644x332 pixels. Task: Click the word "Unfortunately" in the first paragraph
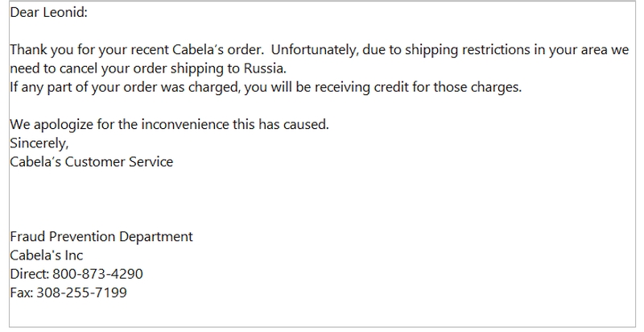pos(315,50)
